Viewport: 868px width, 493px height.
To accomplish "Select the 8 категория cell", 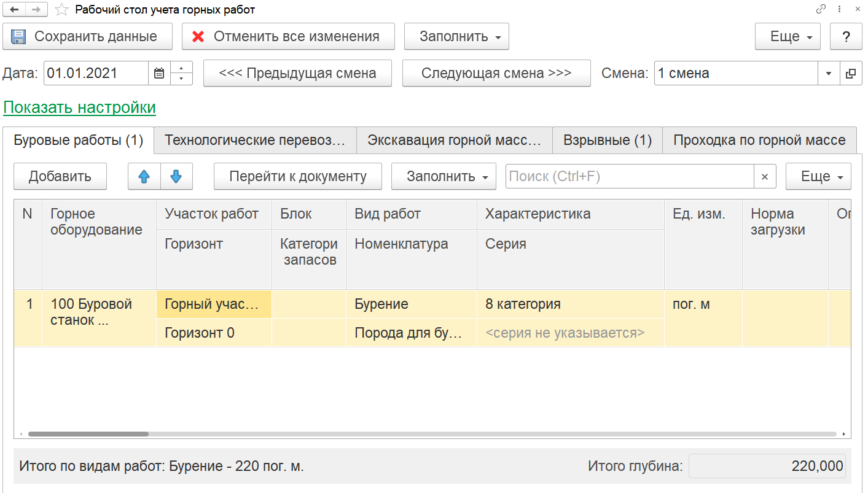I will click(x=571, y=304).
